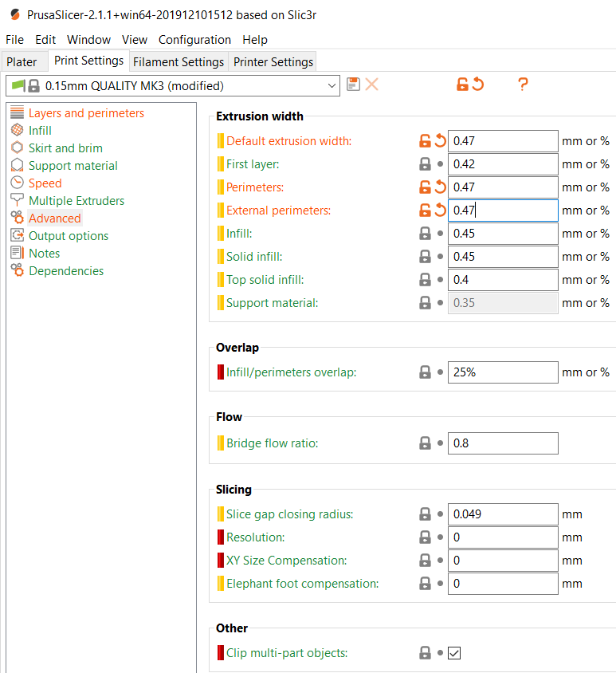The image size is (616, 673).
Task: Reset External perimeters width with undo arrow
Action: tap(440, 211)
